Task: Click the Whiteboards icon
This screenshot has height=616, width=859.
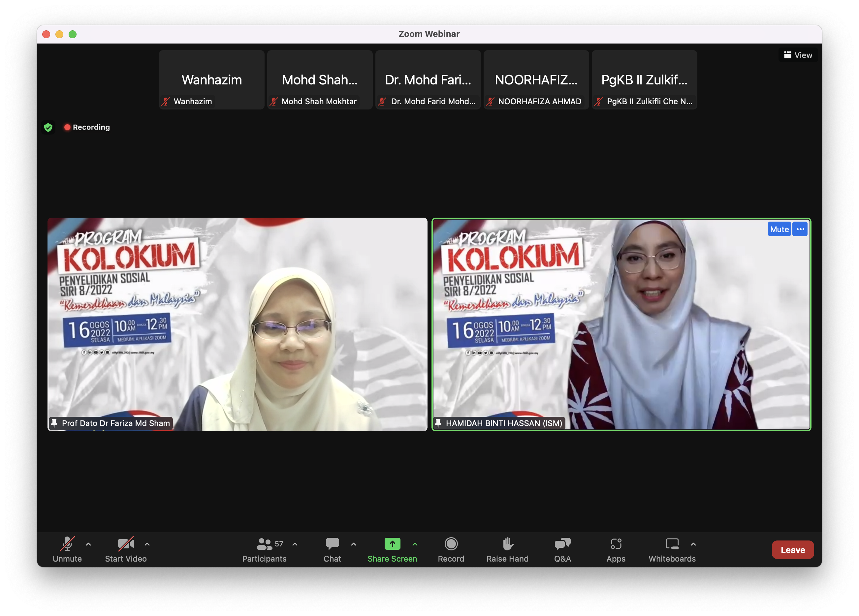Action: tap(672, 544)
